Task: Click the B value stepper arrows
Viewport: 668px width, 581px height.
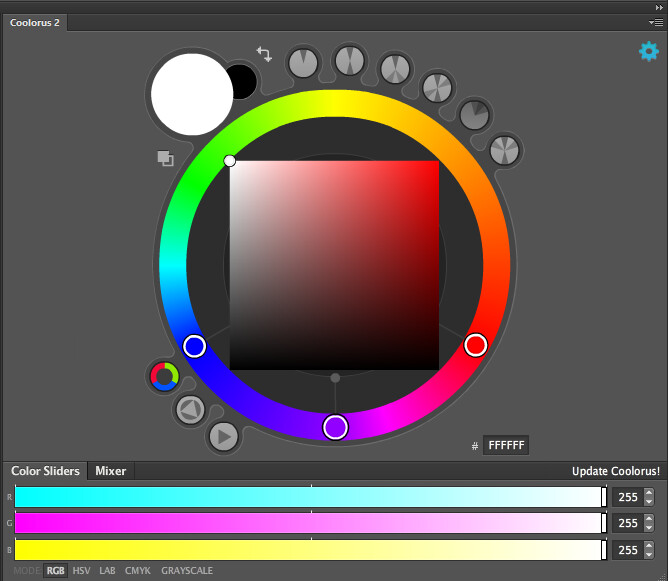Action: (x=649, y=549)
